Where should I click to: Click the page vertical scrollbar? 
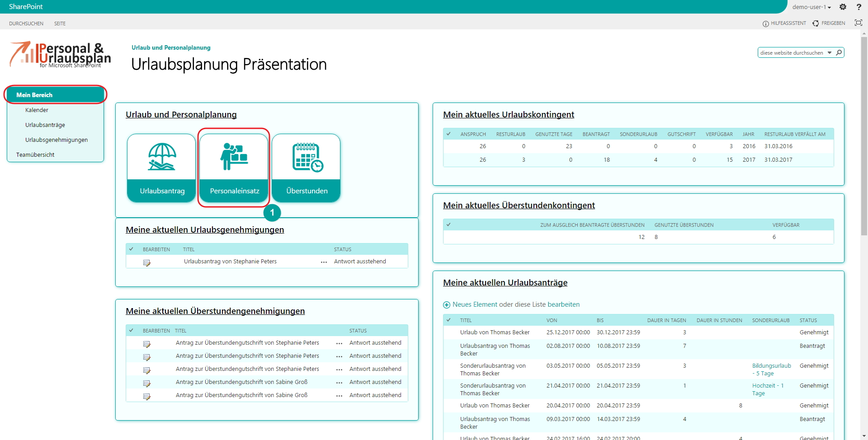pyautogui.click(x=864, y=136)
